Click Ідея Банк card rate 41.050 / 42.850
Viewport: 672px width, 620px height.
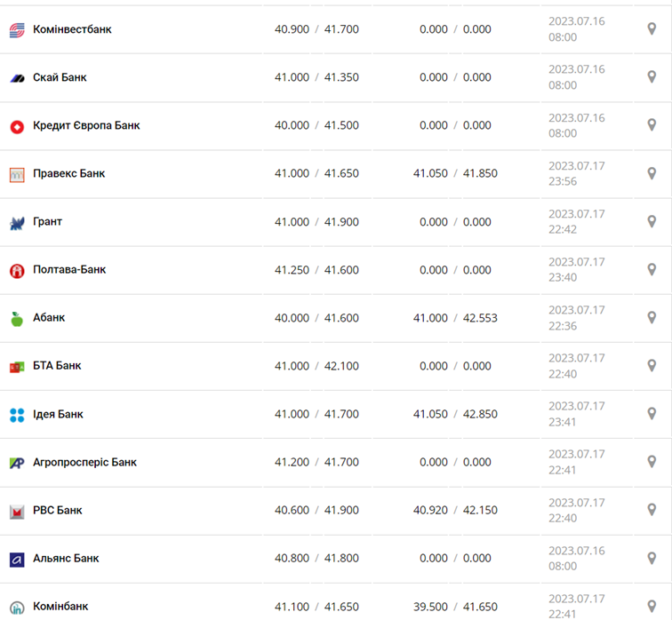coord(455,414)
